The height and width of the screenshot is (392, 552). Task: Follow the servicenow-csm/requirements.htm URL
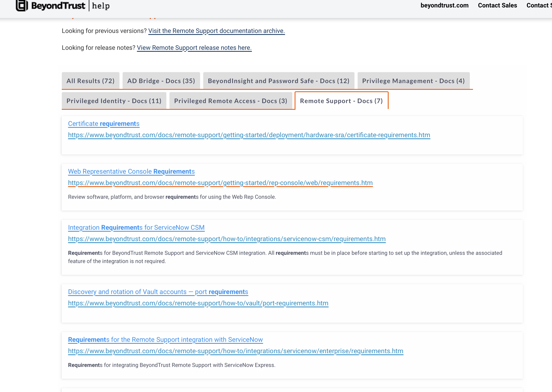click(227, 239)
